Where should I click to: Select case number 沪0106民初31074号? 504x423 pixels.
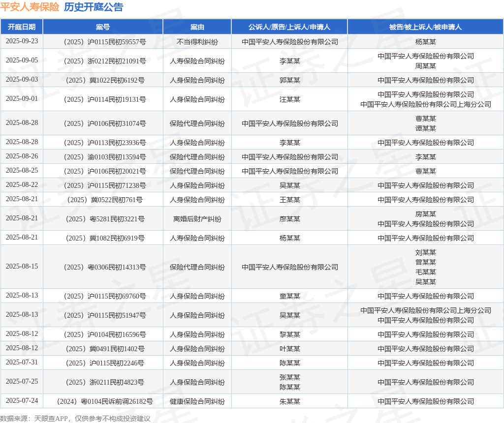click(x=105, y=123)
